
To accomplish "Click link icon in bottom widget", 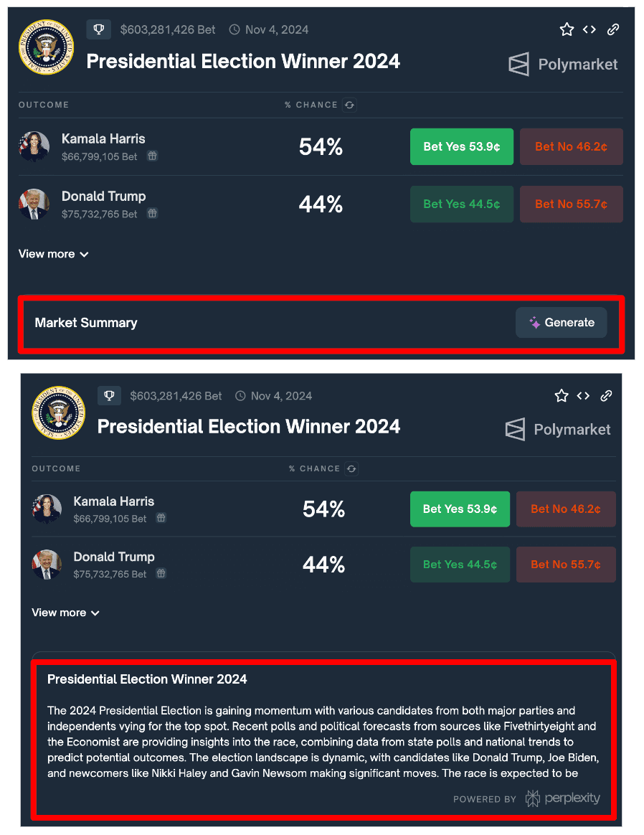I will click(x=606, y=396).
